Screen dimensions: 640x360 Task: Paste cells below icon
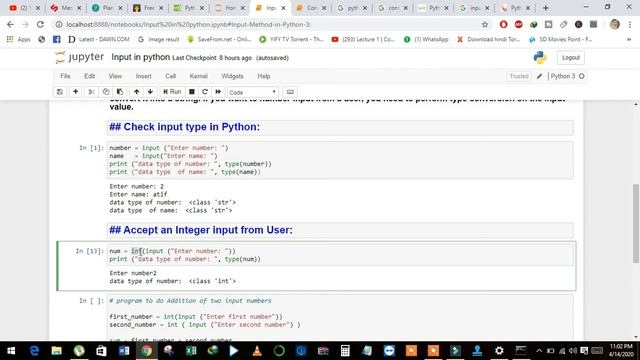coord(120,92)
